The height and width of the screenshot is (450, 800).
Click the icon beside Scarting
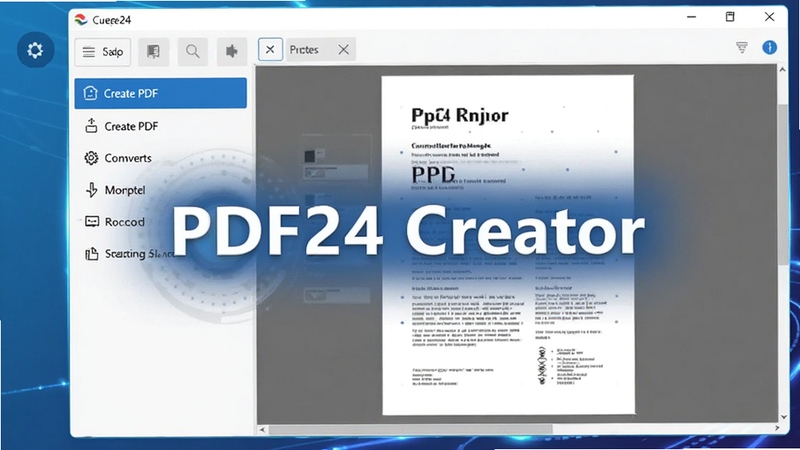coord(92,254)
